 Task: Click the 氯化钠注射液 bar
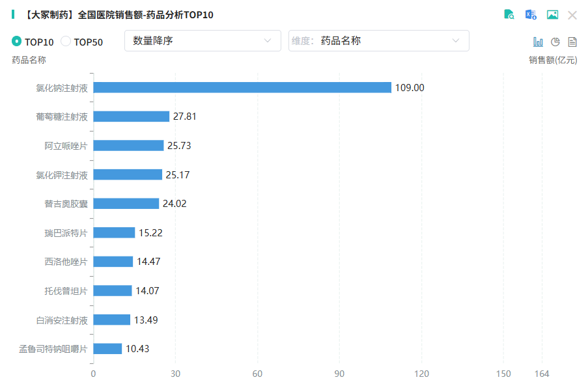242,87
